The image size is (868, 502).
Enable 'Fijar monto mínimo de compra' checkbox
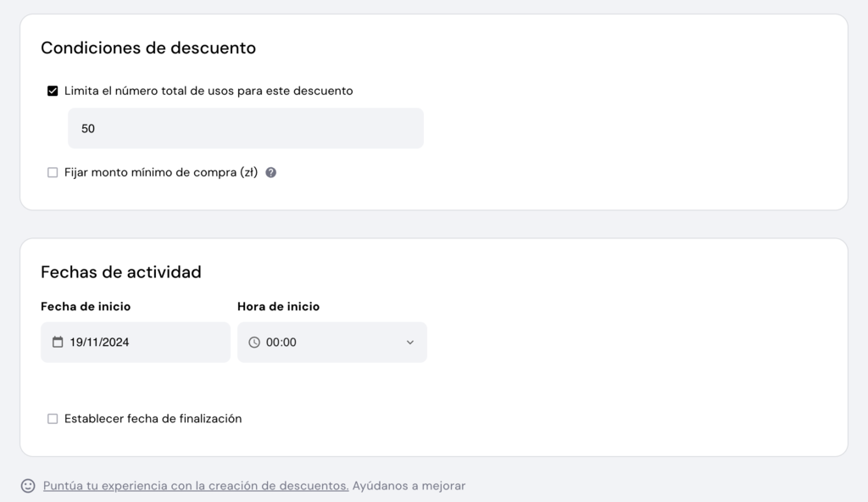[x=53, y=172]
